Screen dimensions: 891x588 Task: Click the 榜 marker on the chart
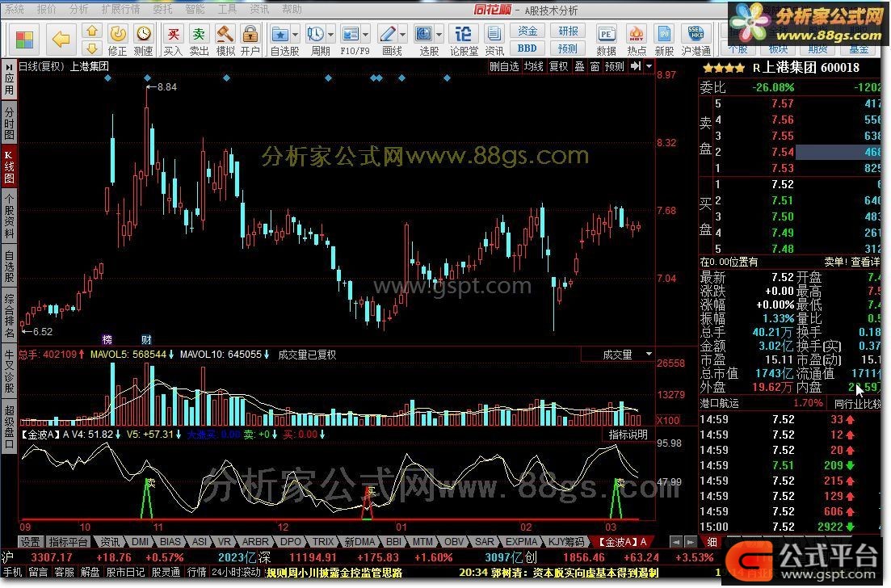107,339
